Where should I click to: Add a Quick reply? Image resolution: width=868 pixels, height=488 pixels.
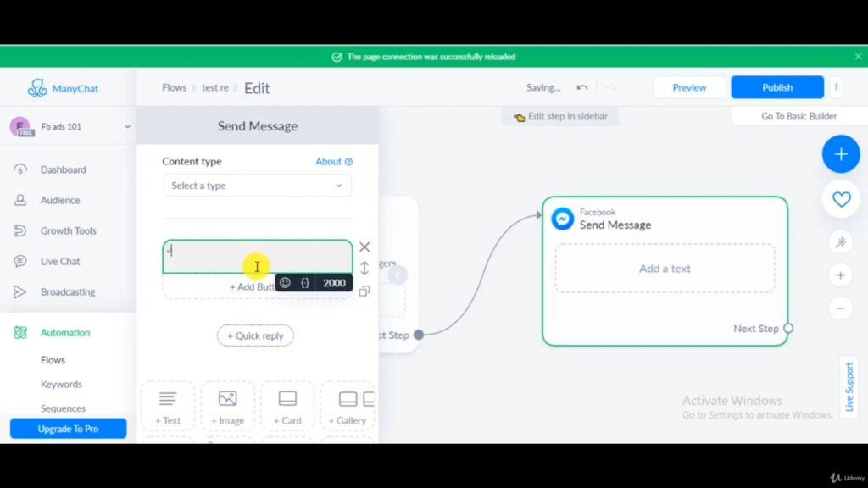255,335
